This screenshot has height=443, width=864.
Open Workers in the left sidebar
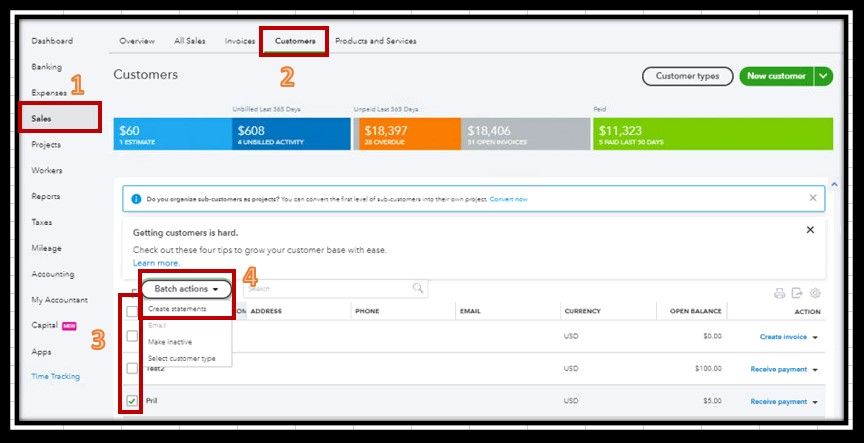click(47, 170)
